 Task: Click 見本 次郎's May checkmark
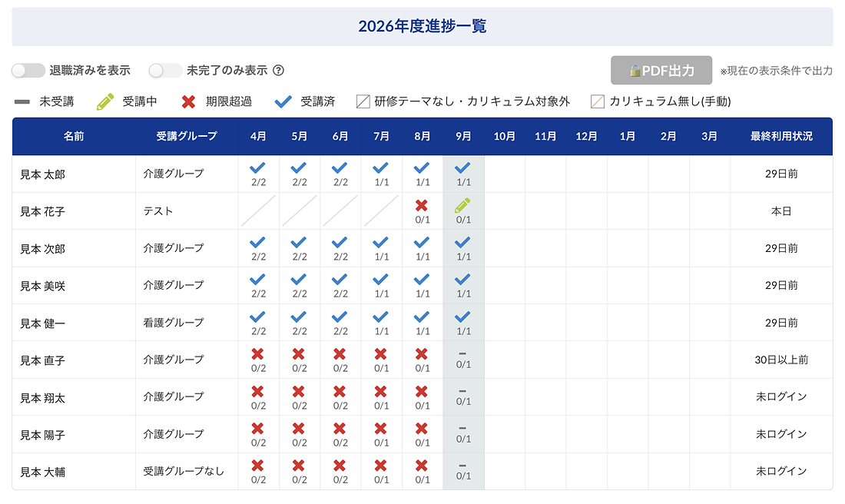click(299, 243)
